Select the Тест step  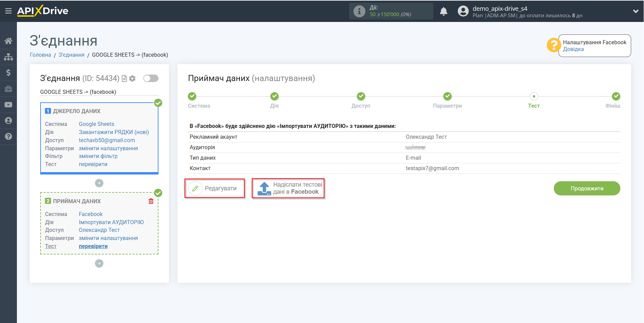[x=534, y=96]
